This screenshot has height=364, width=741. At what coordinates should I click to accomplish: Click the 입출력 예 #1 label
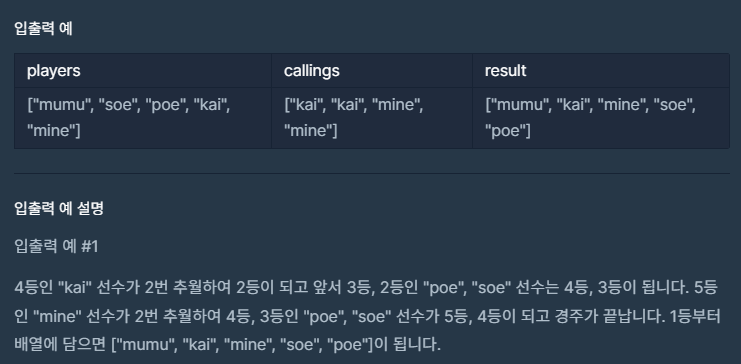click(56, 246)
